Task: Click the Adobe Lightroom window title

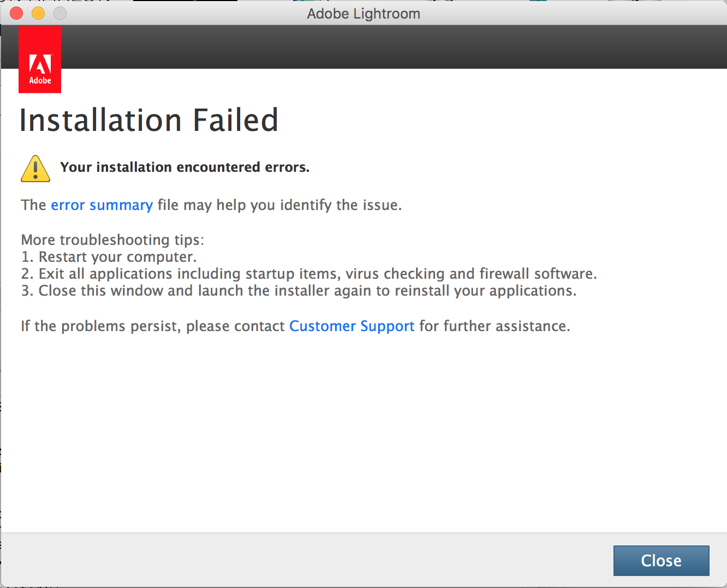Action: point(364,14)
